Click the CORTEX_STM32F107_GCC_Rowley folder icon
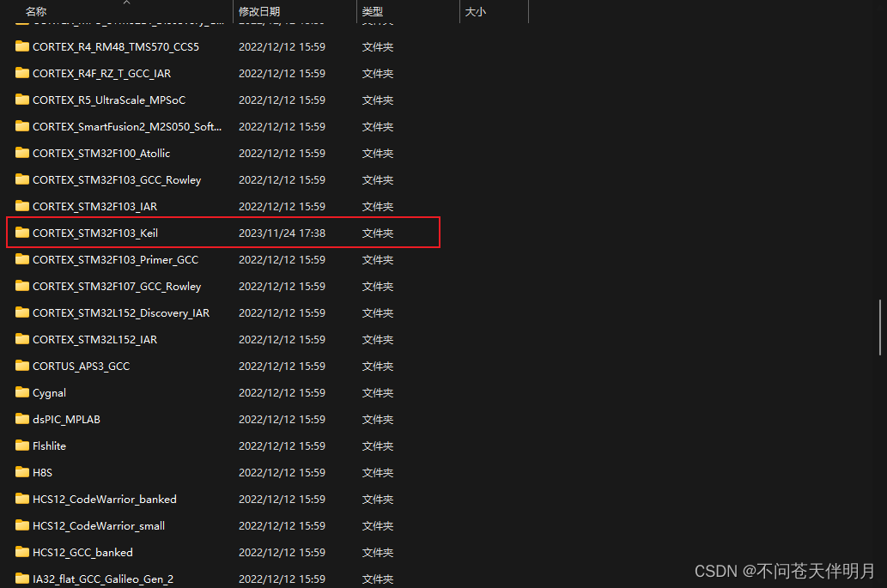 22,286
